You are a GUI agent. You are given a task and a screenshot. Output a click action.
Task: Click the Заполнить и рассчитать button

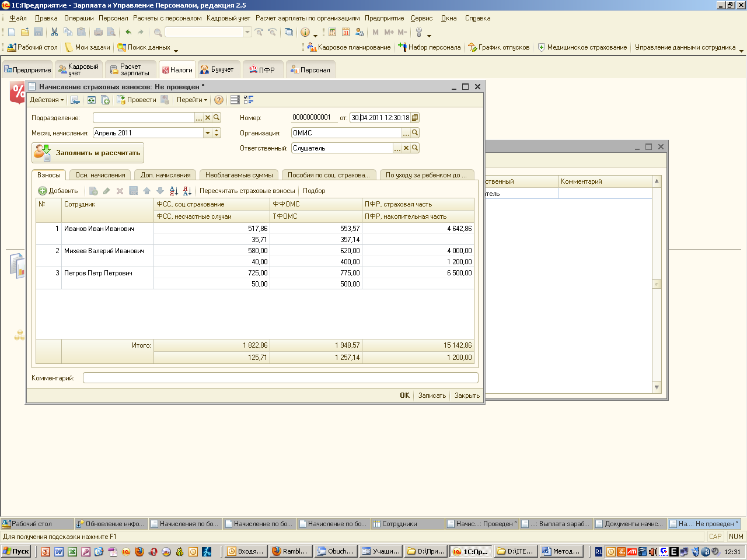(x=88, y=153)
